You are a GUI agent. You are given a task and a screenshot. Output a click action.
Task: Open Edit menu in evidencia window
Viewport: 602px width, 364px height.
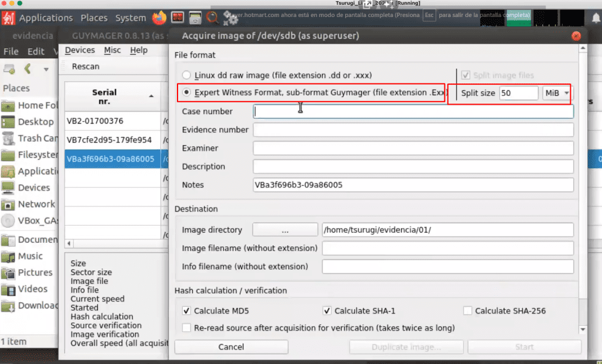tap(36, 51)
